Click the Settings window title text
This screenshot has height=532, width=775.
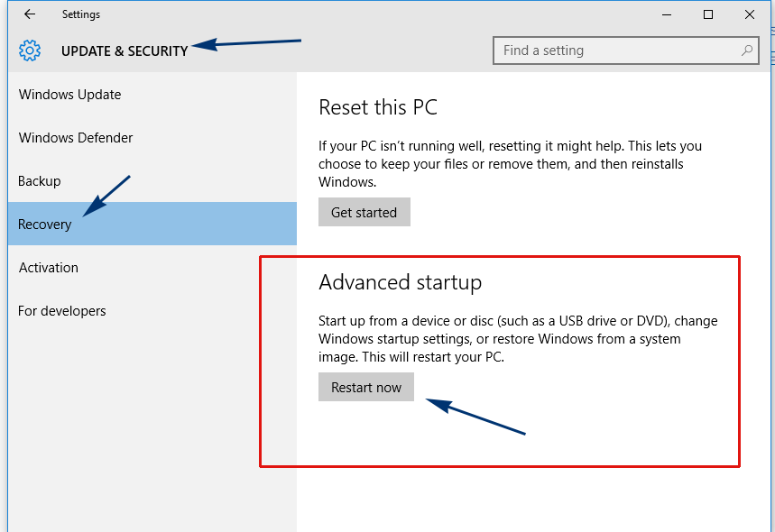[x=81, y=14]
